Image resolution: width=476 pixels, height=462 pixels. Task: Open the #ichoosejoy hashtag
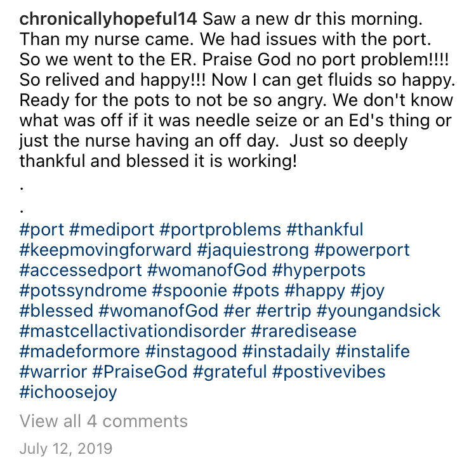coord(68,392)
